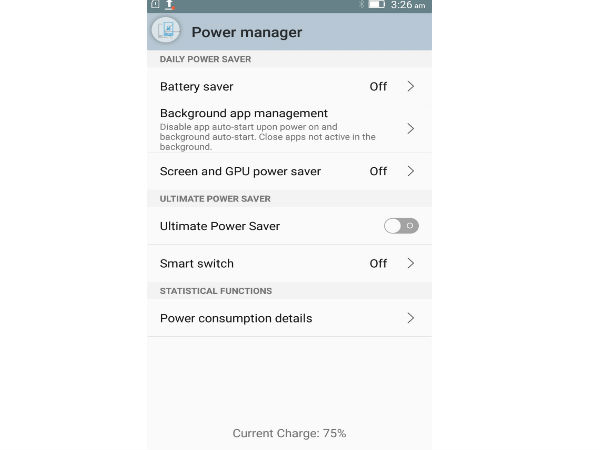This screenshot has width=600, height=450.
Task: Tap the upload notification icon in status bar
Action: tap(169, 5)
